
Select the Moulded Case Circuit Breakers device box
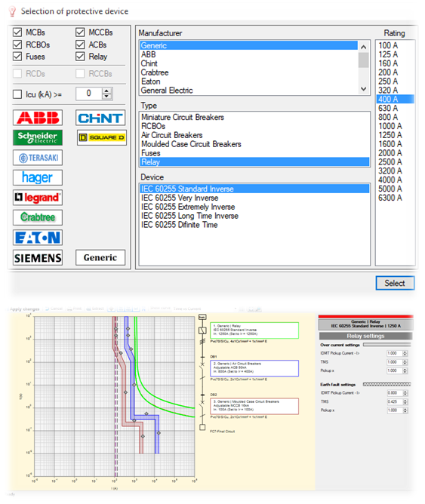254,406
